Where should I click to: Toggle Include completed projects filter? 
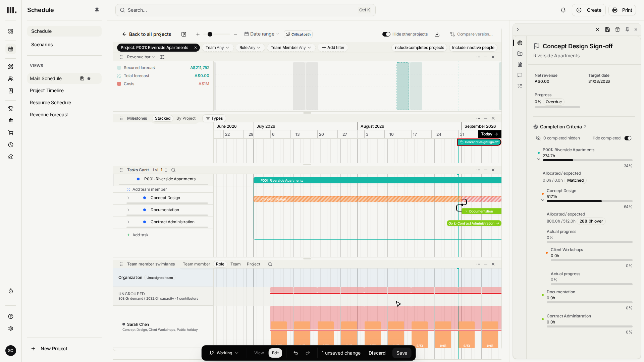coord(419,48)
